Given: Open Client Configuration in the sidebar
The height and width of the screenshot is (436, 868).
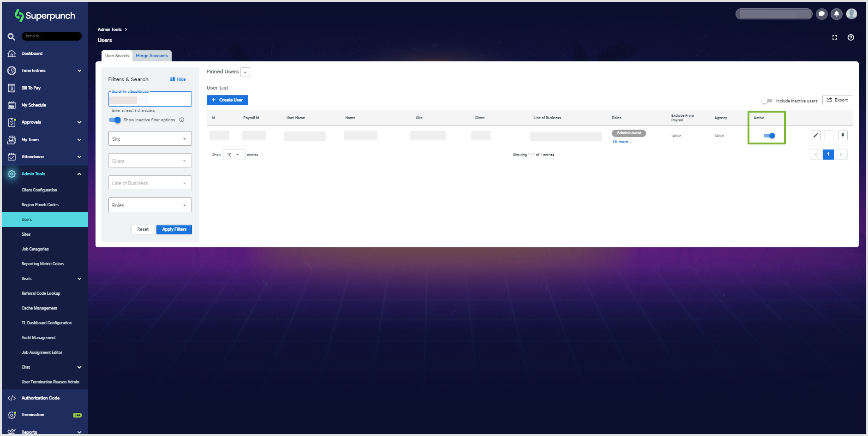Looking at the screenshot, I should point(39,190).
